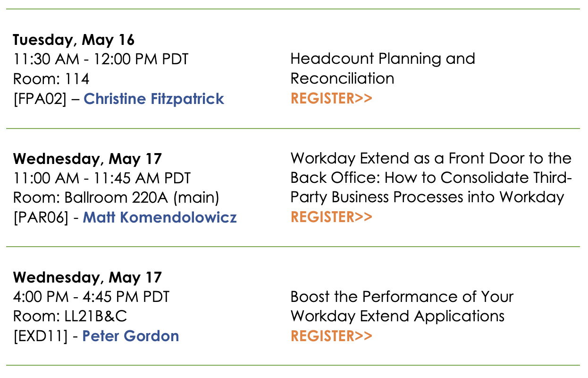Click the Room: Ballroom 220A (main) text
Image resolution: width=588 pixels, height=378 pixels.
coord(116,198)
